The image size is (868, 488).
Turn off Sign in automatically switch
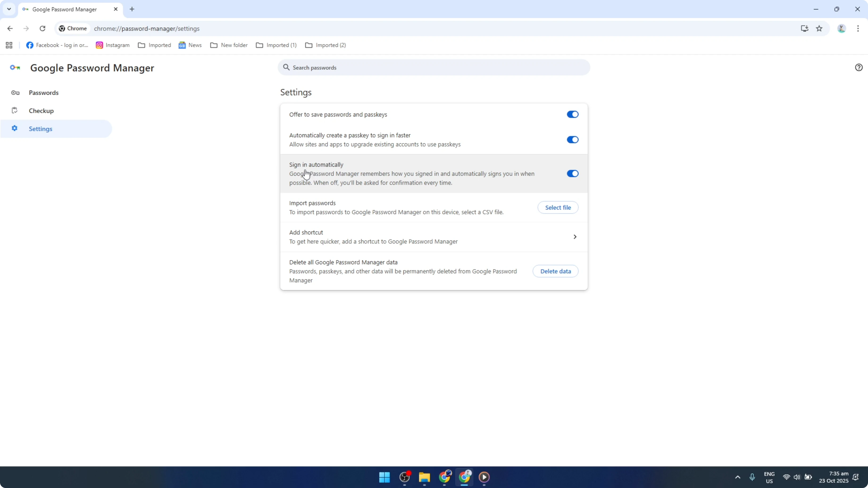pyautogui.click(x=572, y=174)
